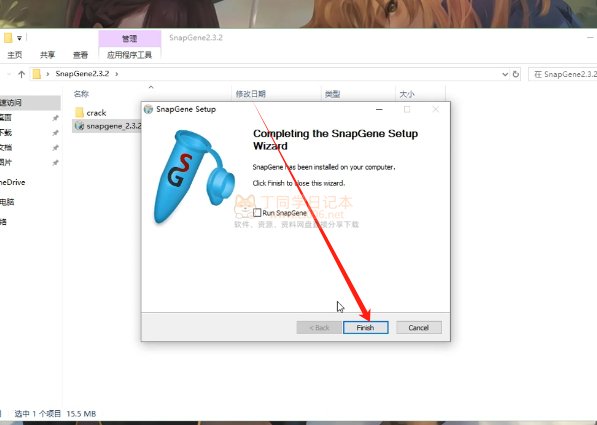The width and height of the screenshot is (597, 425).
Task: Go up one folder level in Explorer
Action: 21,74
